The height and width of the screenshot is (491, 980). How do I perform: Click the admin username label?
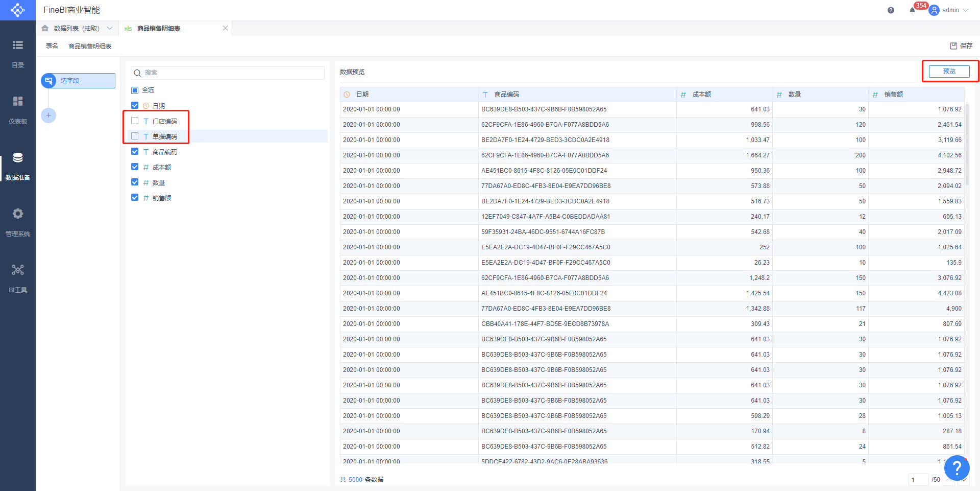950,10
